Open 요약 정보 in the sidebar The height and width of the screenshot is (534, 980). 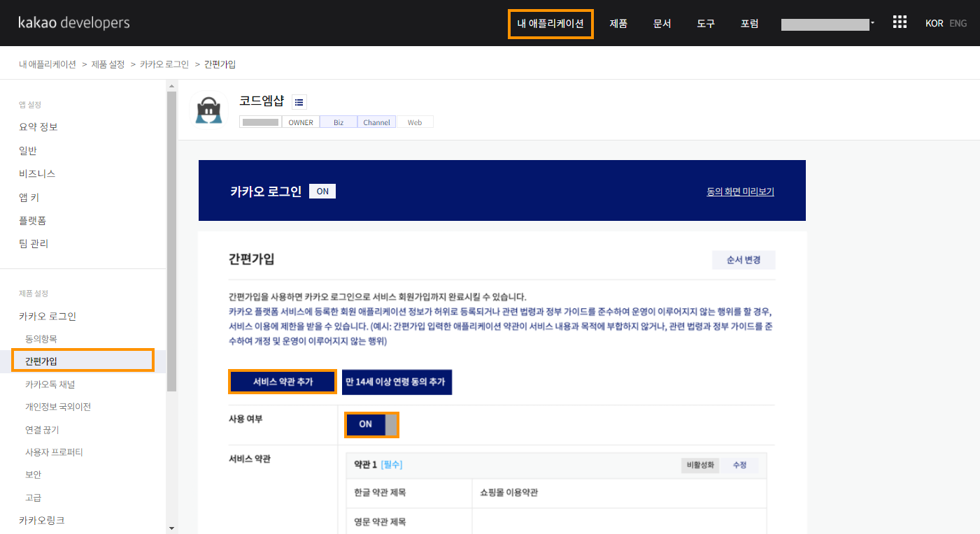point(38,127)
